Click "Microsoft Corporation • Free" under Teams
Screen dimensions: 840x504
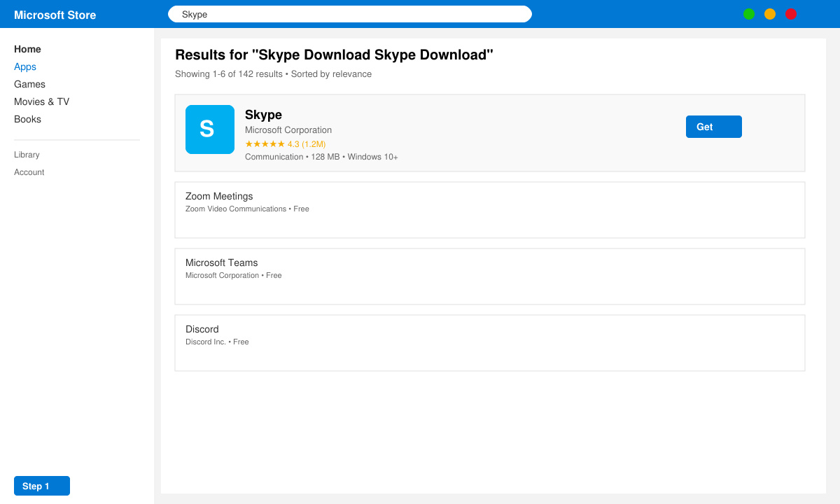233,275
